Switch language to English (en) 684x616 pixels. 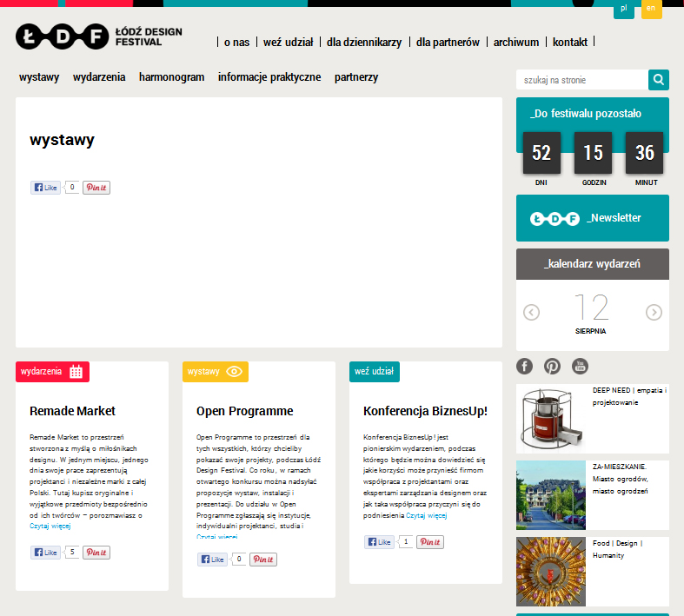click(651, 9)
